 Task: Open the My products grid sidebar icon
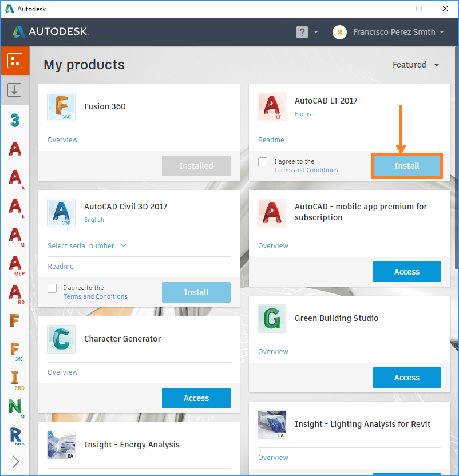coord(15,61)
